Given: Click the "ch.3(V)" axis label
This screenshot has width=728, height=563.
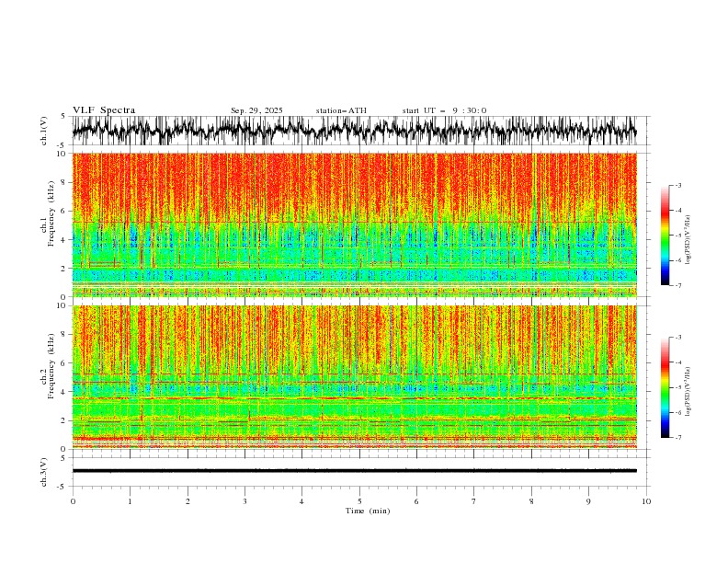Looking at the screenshot, I should [x=44, y=472].
